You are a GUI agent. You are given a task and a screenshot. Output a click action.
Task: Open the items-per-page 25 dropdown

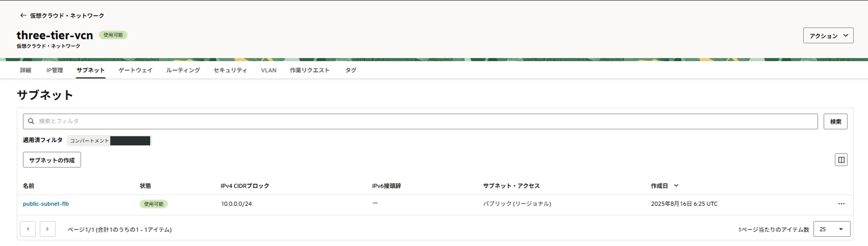pyautogui.click(x=832, y=229)
